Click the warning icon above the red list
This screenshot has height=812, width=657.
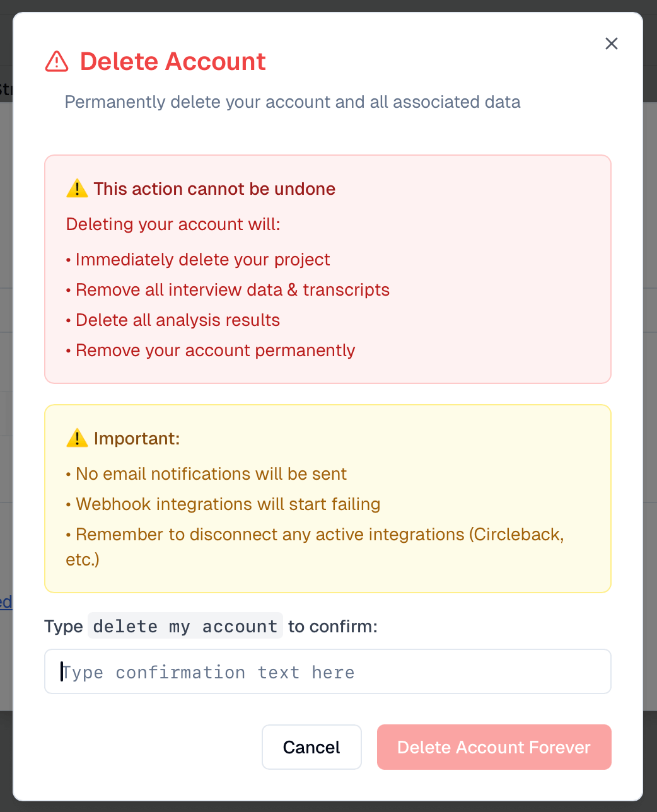point(77,188)
